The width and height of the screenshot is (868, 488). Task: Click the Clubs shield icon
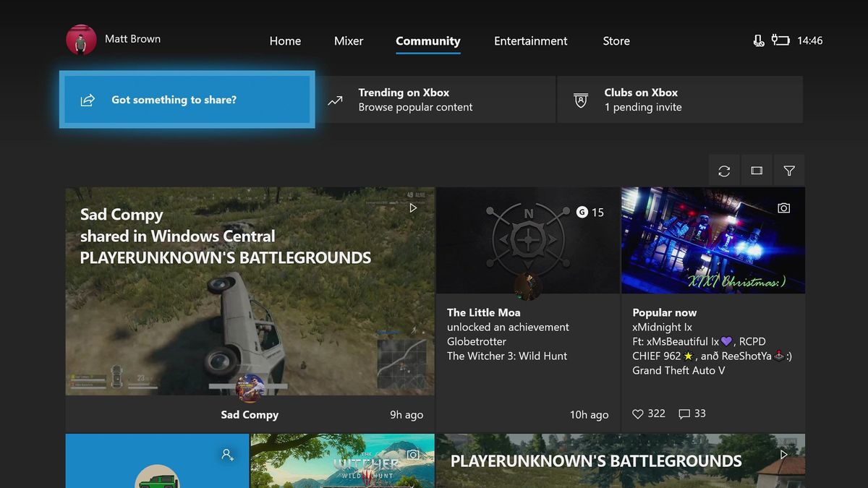579,100
